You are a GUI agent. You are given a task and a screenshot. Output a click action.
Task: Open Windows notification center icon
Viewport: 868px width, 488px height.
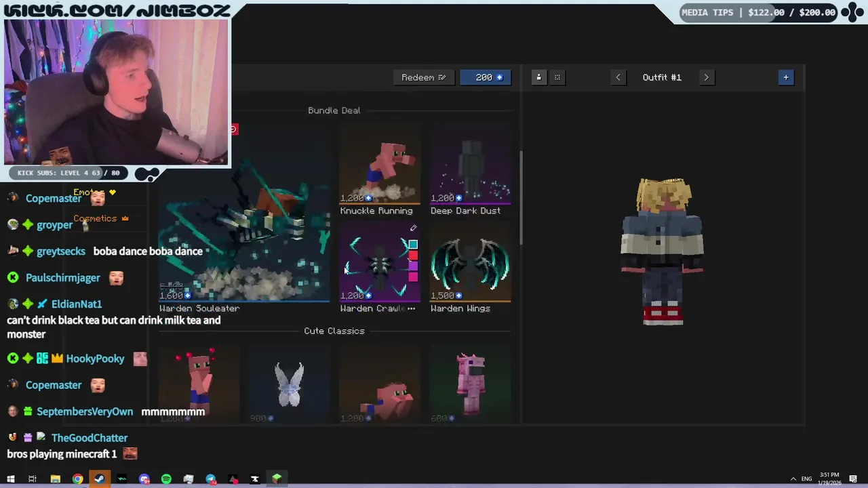pyautogui.click(x=853, y=479)
